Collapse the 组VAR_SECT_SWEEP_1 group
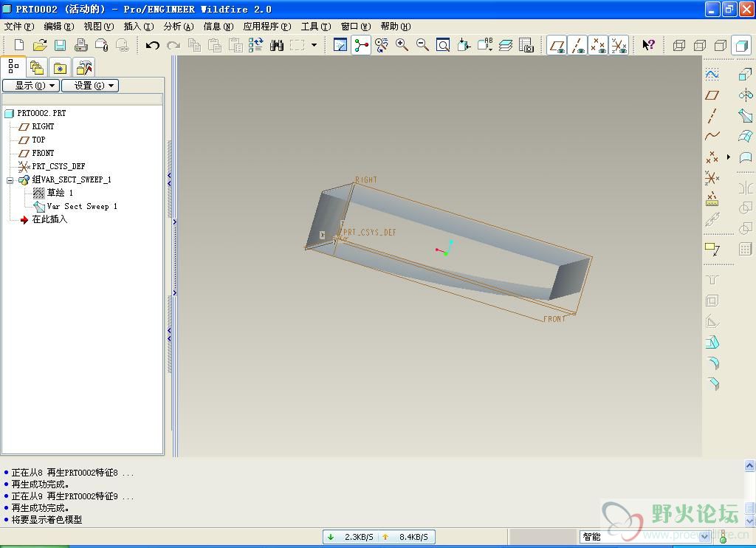The image size is (756, 548). [10, 180]
